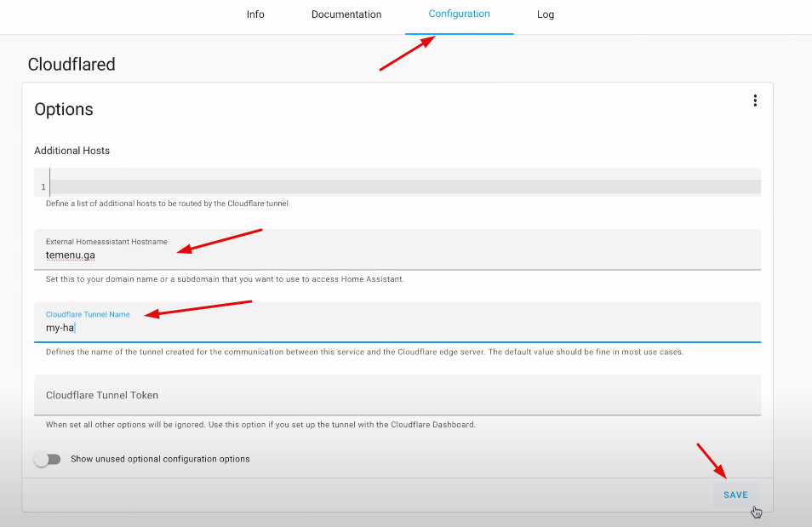Open the Options three-dot menu
Image resolution: width=812 pixels, height=527 pixels.
click(x=755, y=100)
